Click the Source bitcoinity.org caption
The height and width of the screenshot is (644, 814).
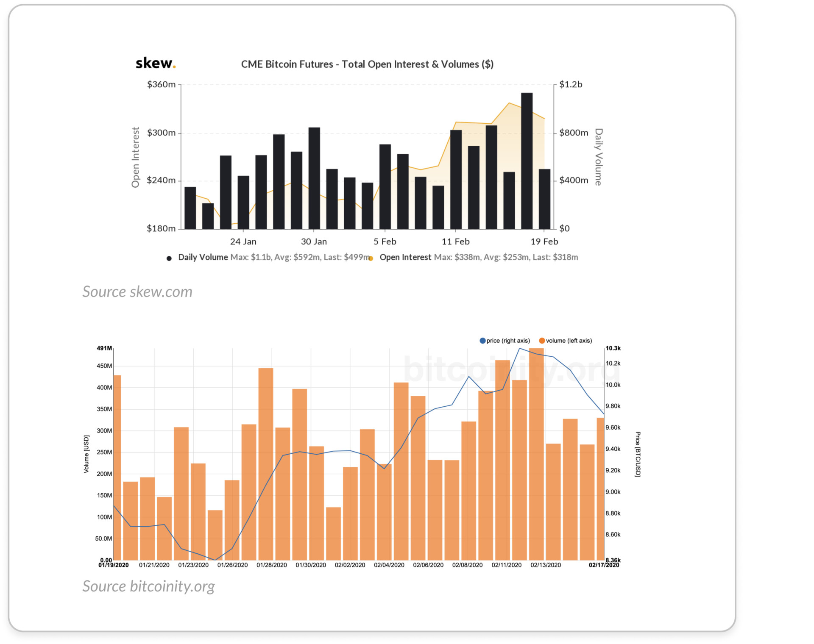(x=148, y=586)
